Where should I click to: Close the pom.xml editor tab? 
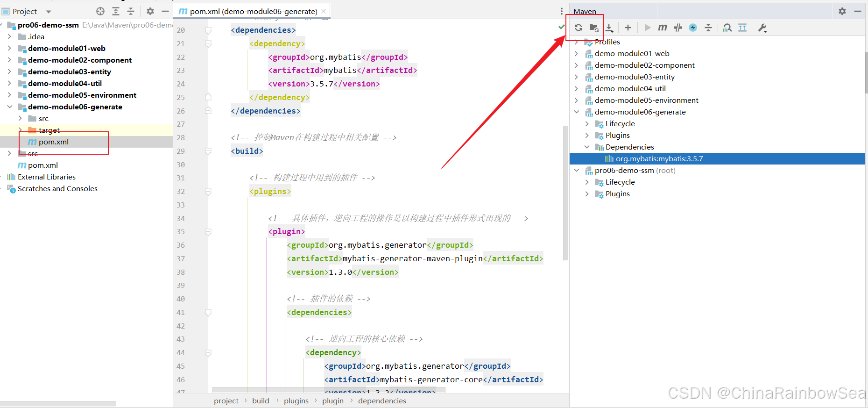tap(324, 11)
